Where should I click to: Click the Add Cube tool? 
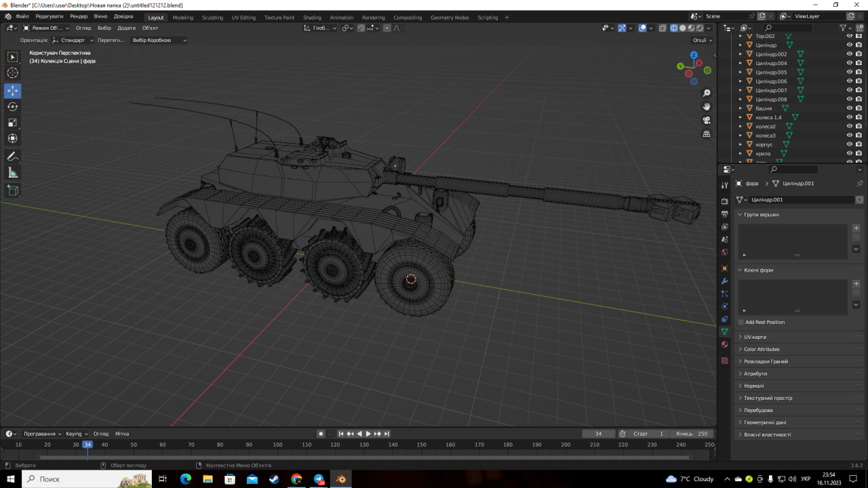click(13, 190)
